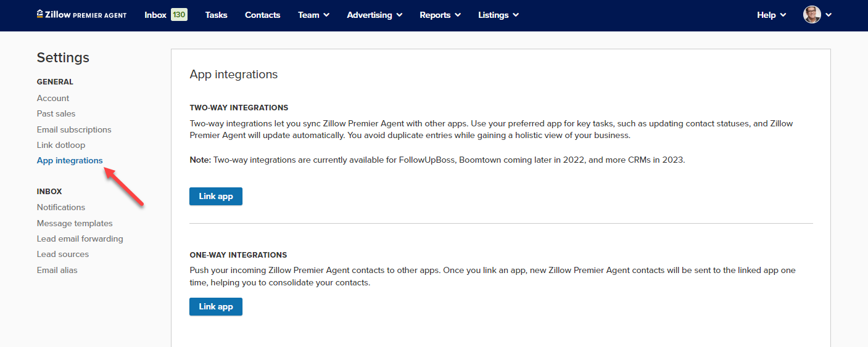This screenshot has width=868, height=347.
Task: Expand the Team dropdown menu
Action: (313, 15)
